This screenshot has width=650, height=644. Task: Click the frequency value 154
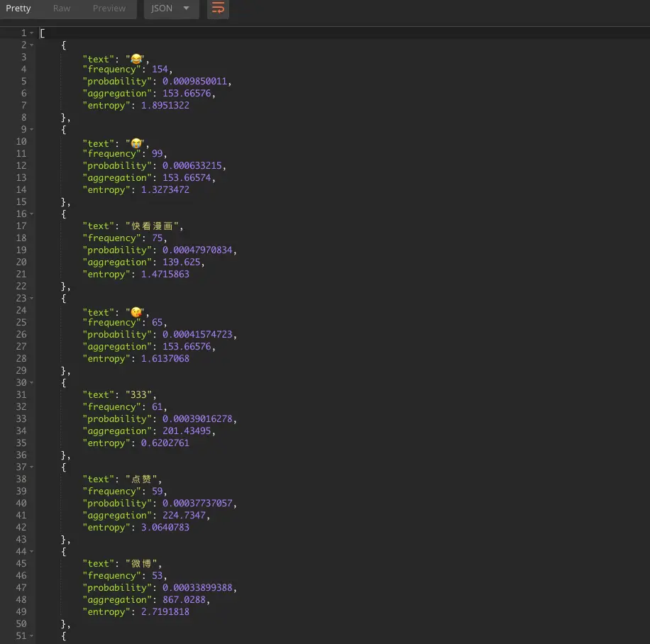click(160, 70)
